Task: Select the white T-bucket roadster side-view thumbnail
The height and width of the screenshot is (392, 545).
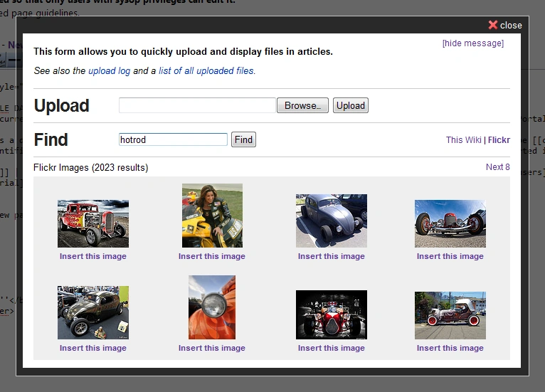Action: pyautogui.click(x=450, y=316)
